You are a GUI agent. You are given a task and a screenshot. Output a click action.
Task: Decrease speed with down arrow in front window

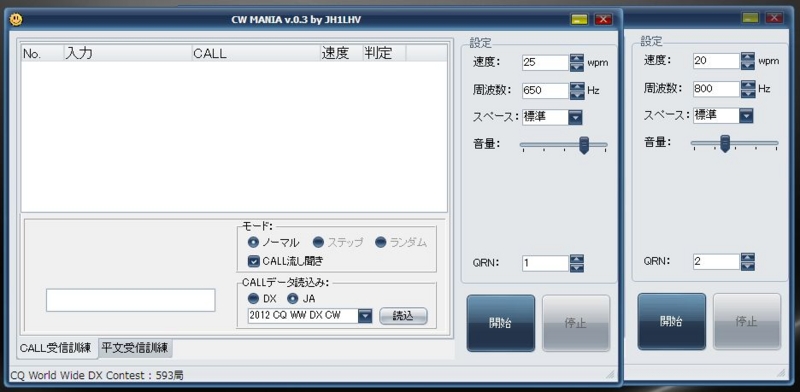pos(577,67)
